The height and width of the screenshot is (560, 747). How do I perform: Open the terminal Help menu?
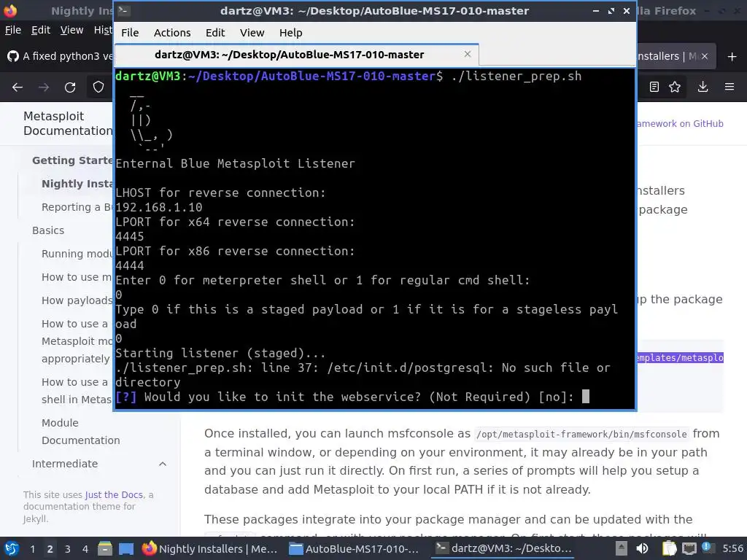point(290,32)
